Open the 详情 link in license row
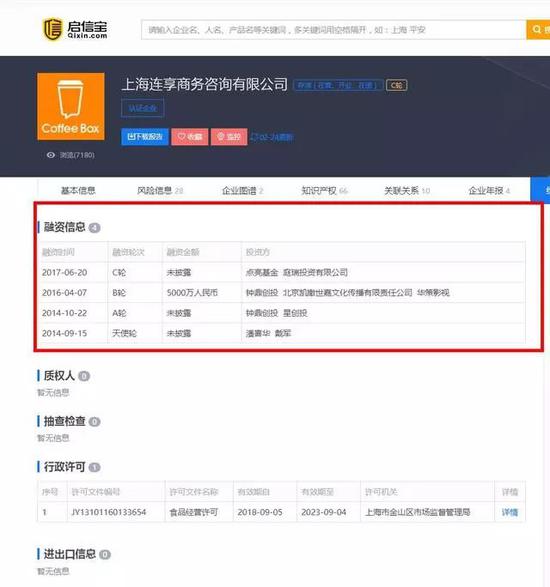This screenshot has width=550, height=587. [x=510, y=512]
